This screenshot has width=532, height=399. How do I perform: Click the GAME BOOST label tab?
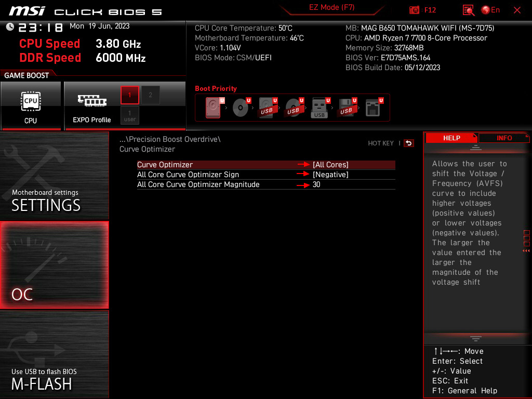pos(26,75)
